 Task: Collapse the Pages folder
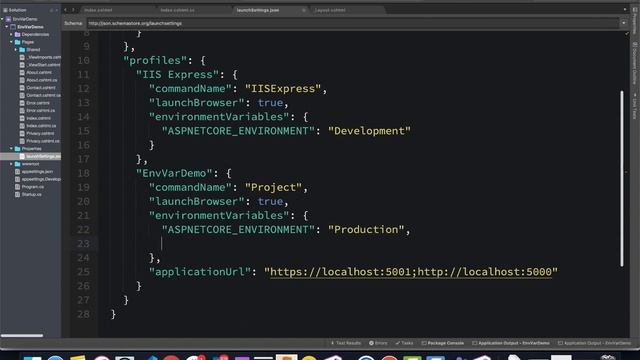11,42
